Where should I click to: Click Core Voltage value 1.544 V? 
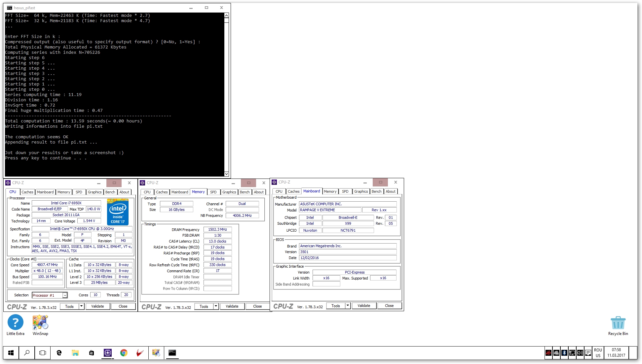tap(89, 221)
